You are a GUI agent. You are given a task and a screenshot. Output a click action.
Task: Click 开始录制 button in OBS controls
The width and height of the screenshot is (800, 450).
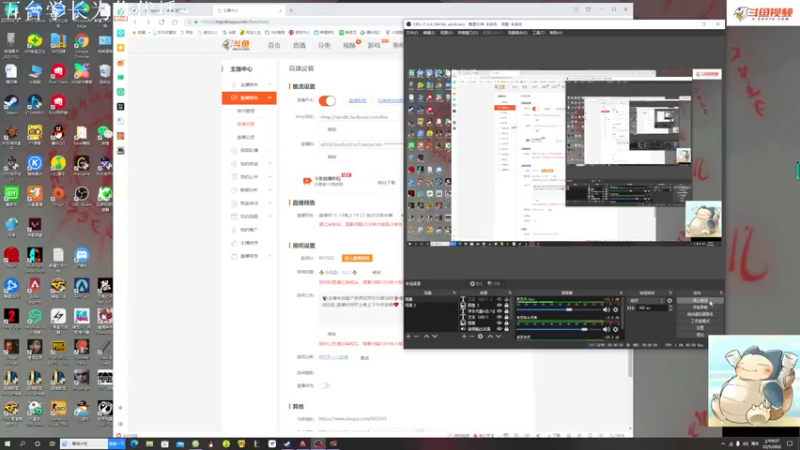(x=700, y=308)
